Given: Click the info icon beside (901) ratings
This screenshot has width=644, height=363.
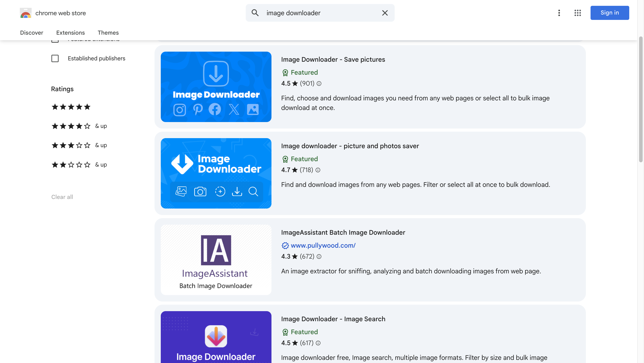Looking at the screenshot, I should [319, 83].
